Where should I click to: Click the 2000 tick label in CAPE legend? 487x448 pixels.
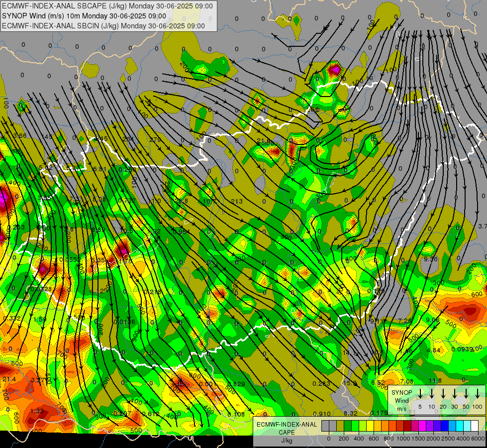point(433,439)
